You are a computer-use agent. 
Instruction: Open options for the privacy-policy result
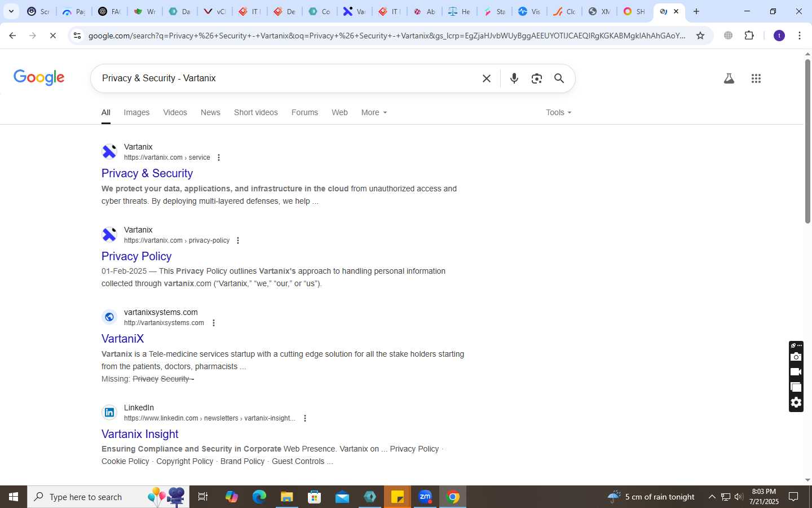[238, 240]
